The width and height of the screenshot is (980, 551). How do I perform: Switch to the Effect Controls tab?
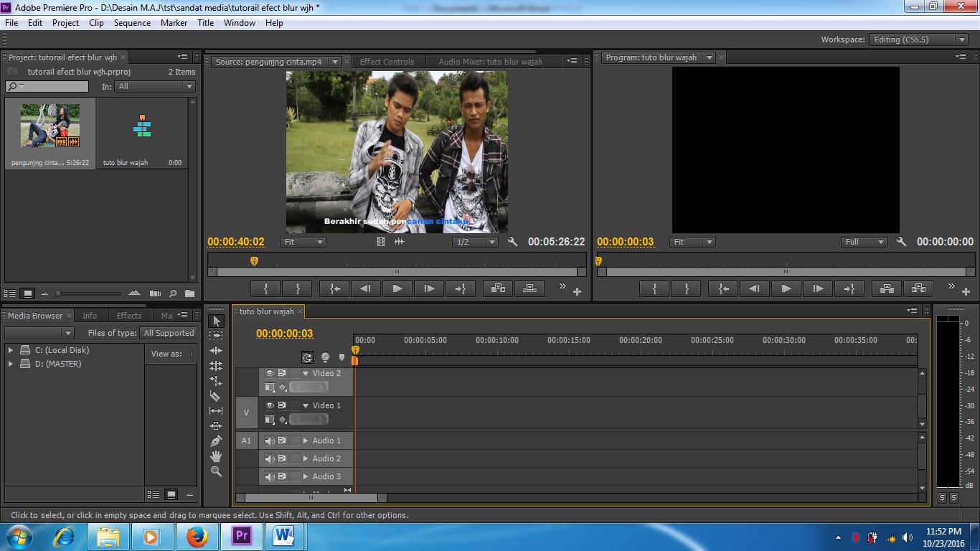click(x=387, y=61)
